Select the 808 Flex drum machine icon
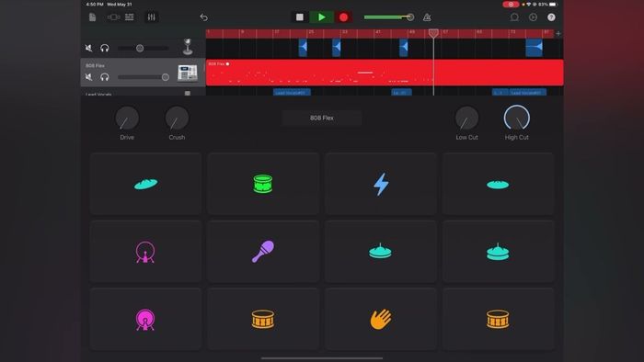644x362 pixels. click(x=188, y=73)
